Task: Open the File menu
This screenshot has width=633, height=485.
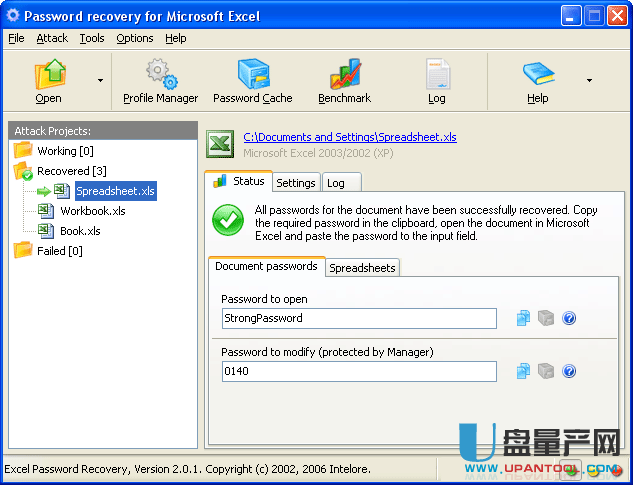Action: tap(16, 38)
